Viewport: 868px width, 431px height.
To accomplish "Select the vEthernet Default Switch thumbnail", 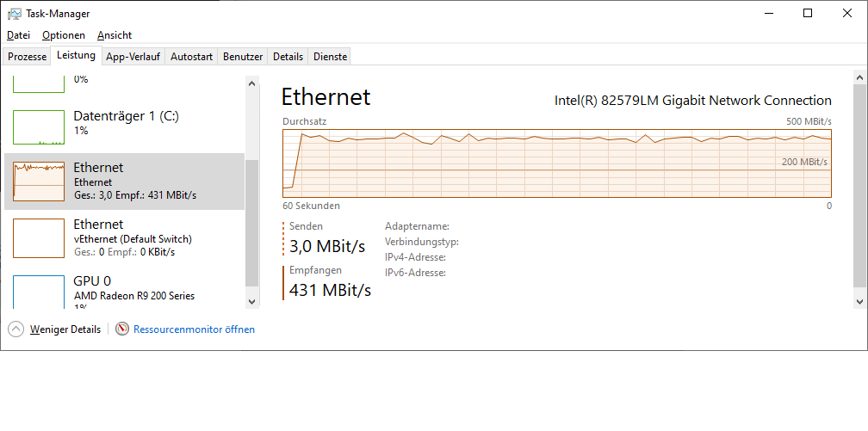I will point(40,238).
